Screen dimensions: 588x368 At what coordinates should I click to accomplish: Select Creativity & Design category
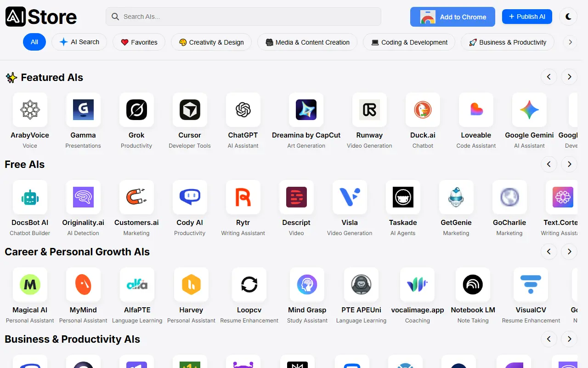point(211,42)
